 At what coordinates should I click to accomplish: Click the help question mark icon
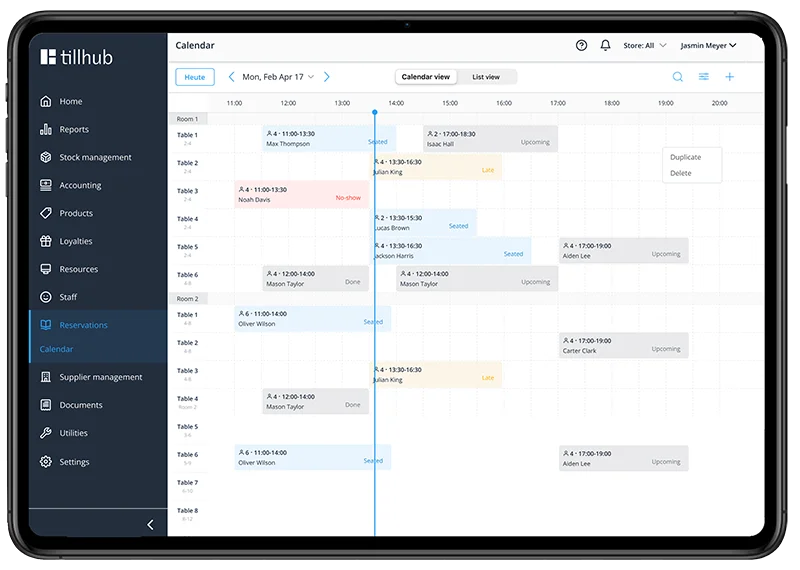[582, 45]
